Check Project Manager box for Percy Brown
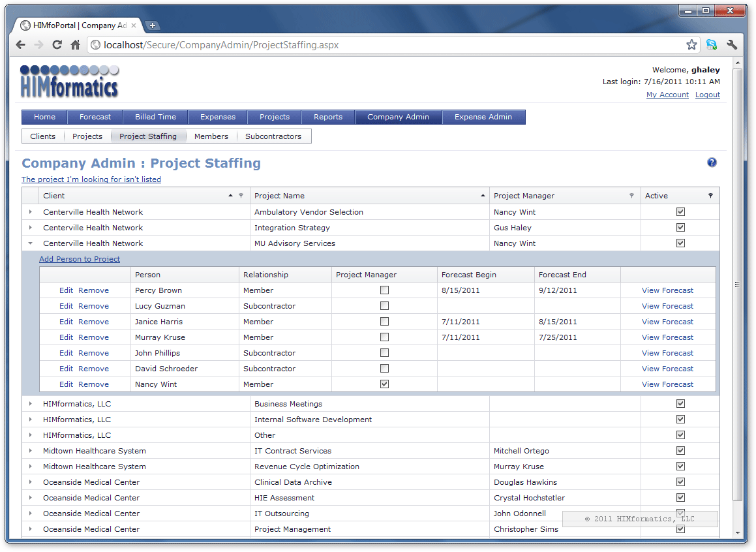This screenshot has width=756, height=552. pyautogui.click(x=384, y=290)
